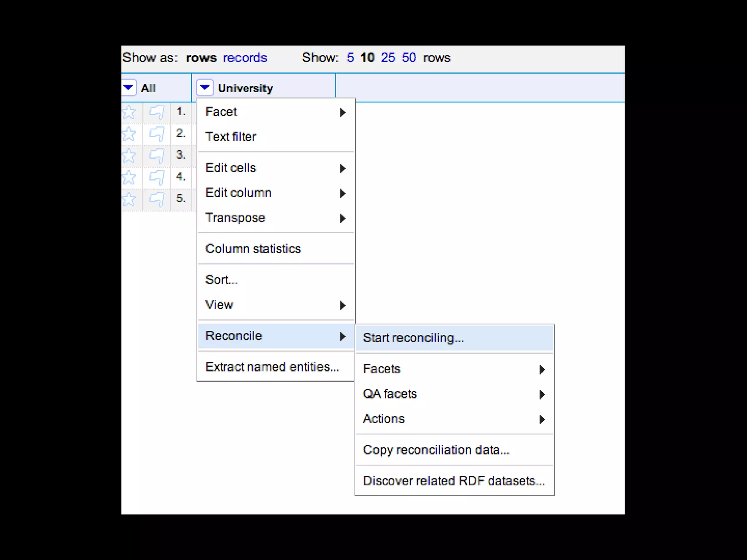Star row 1

(x=129, y=112)
